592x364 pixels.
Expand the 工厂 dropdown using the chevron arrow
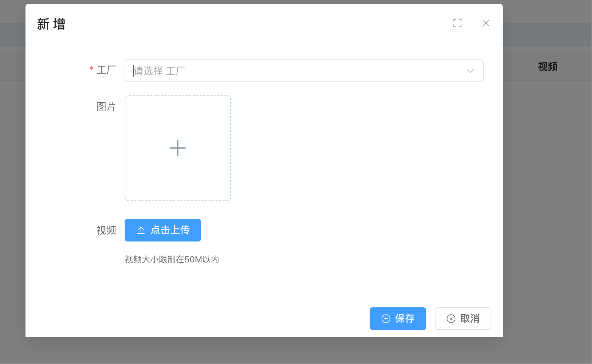click(470, 71)
